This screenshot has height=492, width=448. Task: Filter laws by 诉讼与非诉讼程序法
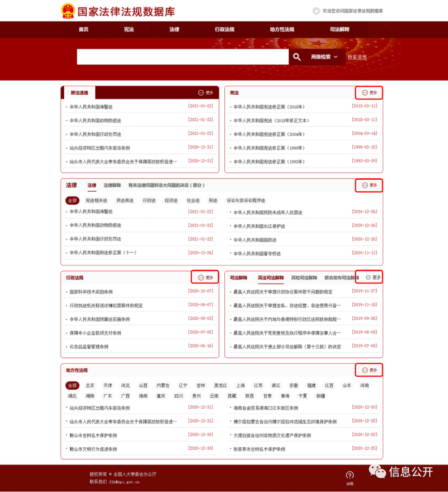click(x=246, y=201)
